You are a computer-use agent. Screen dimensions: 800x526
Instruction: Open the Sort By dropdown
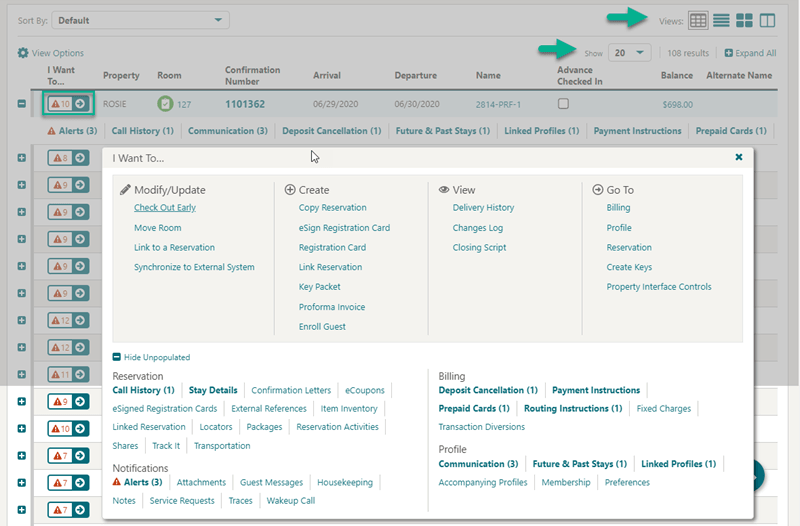140,20
